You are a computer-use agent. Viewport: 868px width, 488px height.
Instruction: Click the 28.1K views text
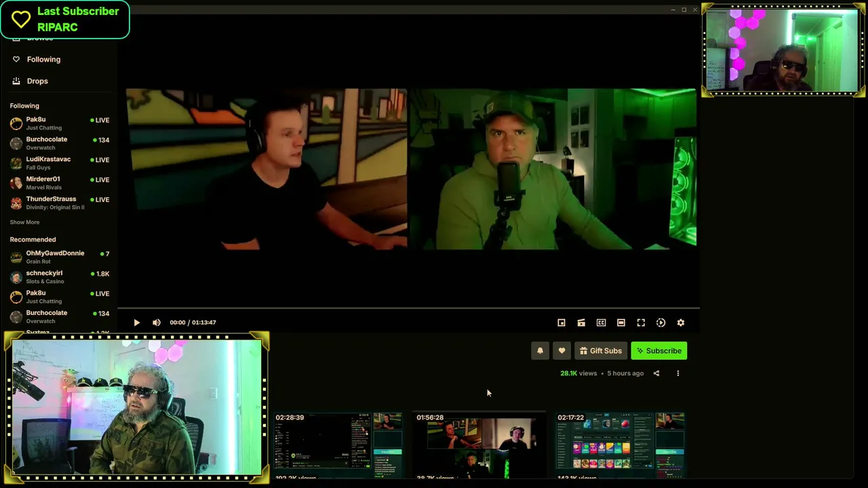point(578,373)
